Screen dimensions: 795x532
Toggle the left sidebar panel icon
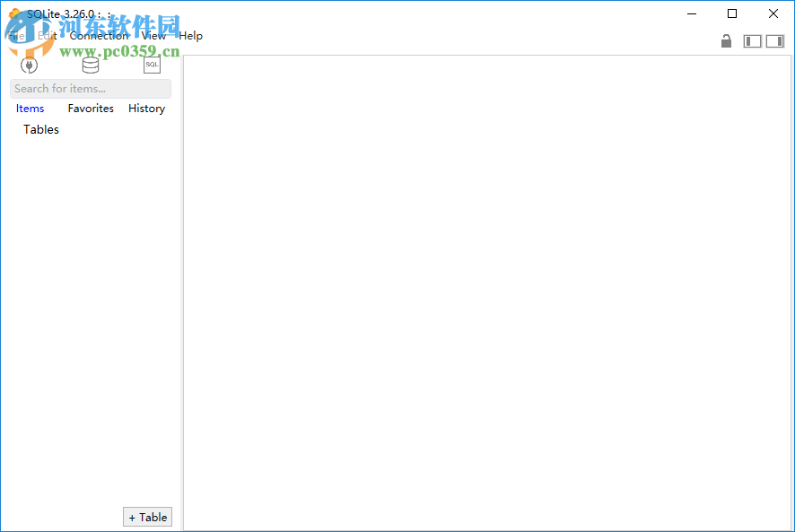[752, 41]
